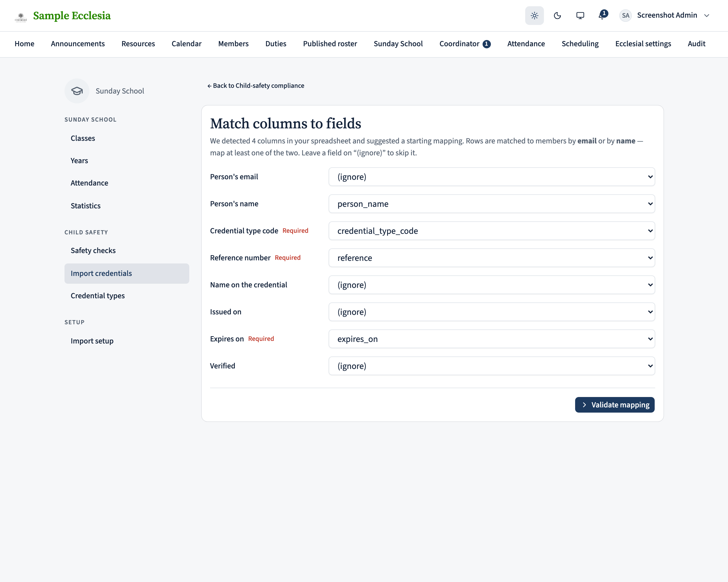Viewport: 728px width, 582px height.
Task: Switch to dark theme moon icon
Action: click(x=557, y=16)
